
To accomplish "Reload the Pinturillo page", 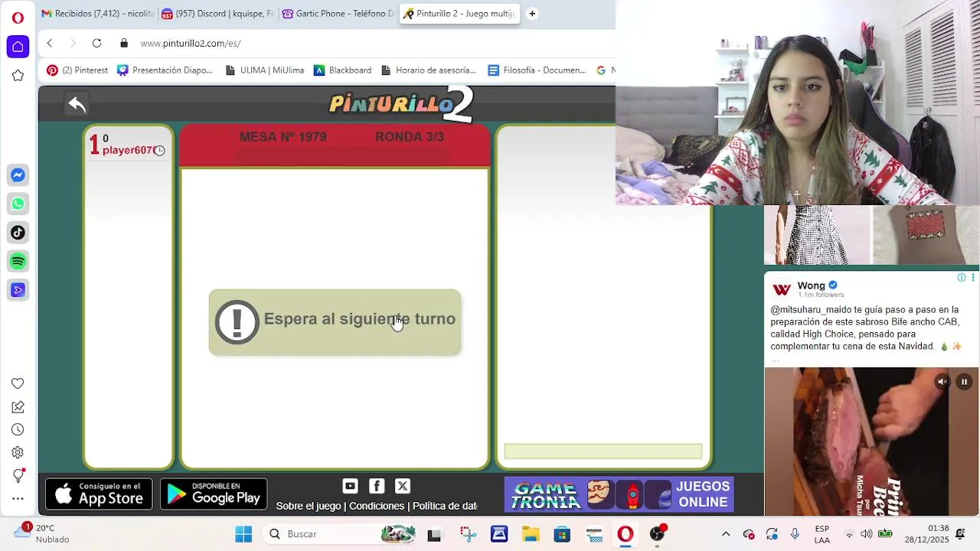I will 96,44.
